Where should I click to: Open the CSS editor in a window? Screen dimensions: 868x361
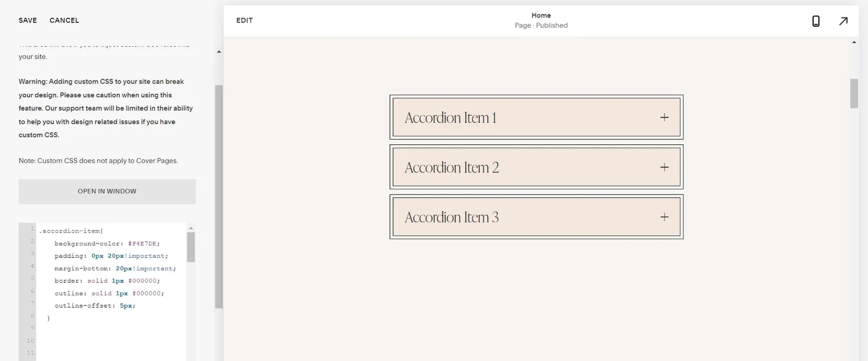point(106,191)
